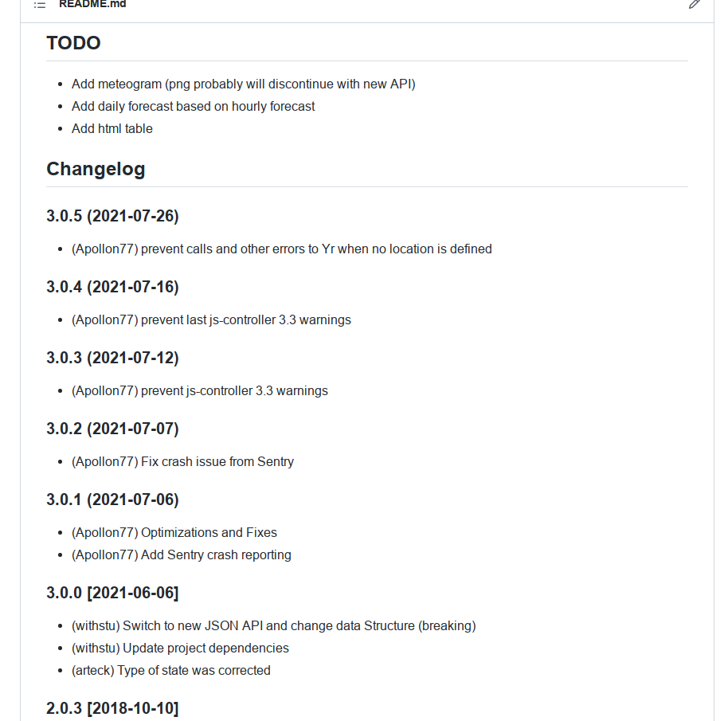
Task: Click the README.md file name
Action: click(92, 4)
